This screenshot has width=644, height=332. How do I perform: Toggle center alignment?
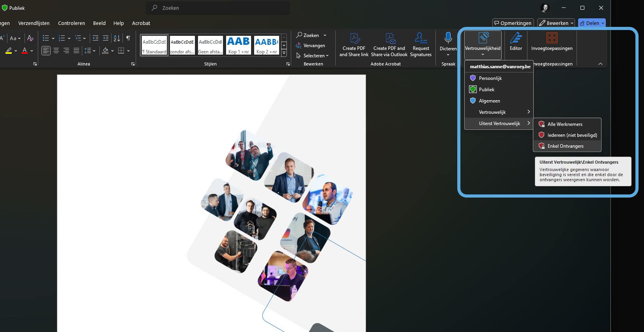(56, 51)
